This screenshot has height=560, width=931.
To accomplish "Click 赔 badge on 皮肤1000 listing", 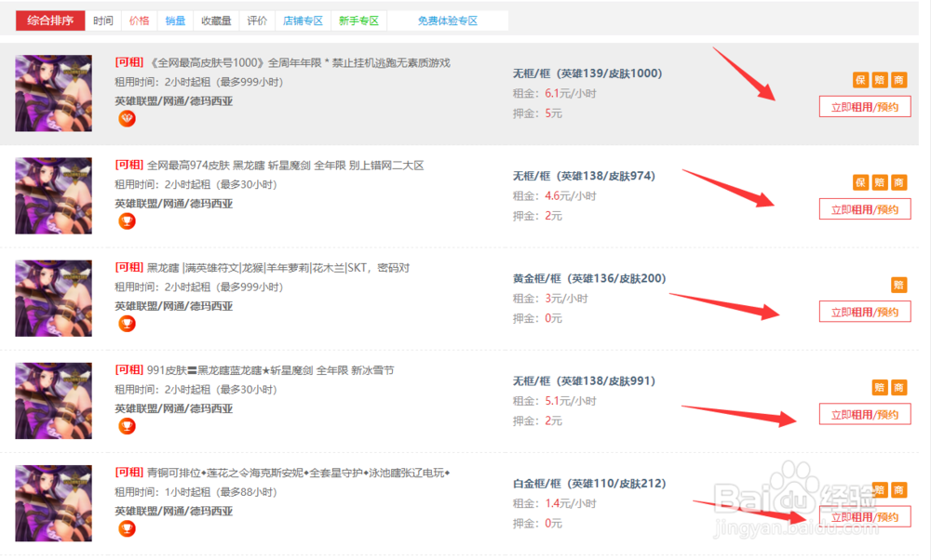I will point(880,80).
